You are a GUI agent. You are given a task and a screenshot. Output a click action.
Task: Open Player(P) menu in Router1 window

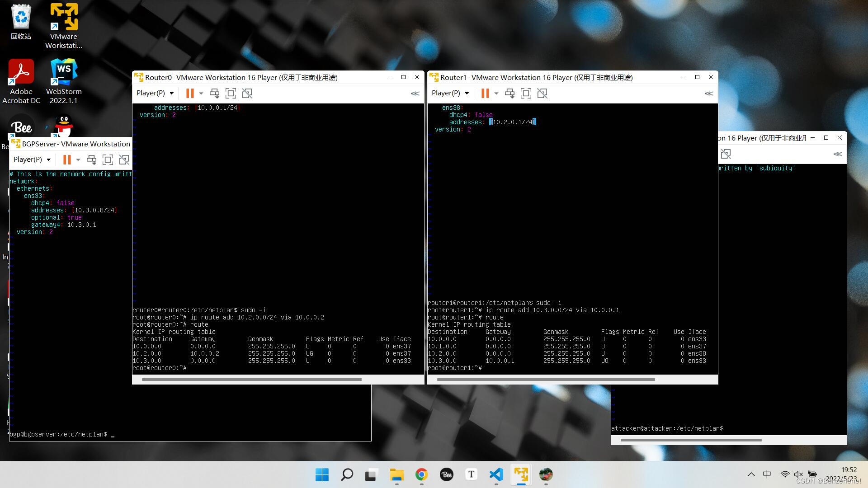[x=450, y=93]
